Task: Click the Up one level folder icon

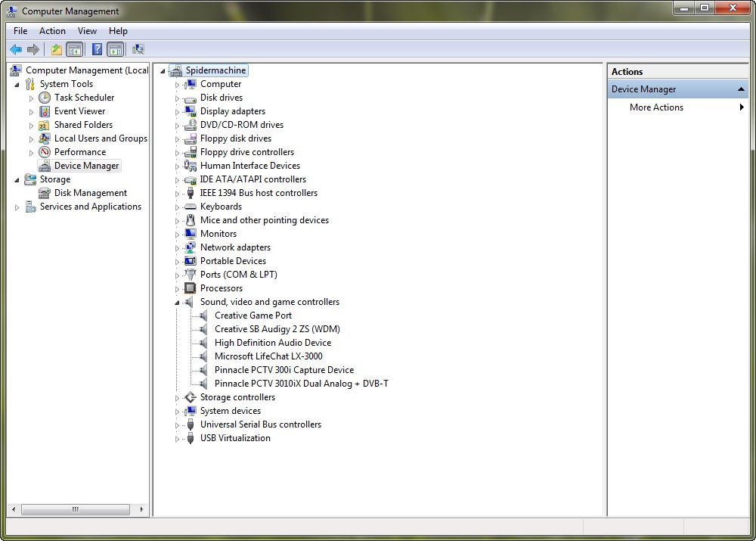Action: 57,49
